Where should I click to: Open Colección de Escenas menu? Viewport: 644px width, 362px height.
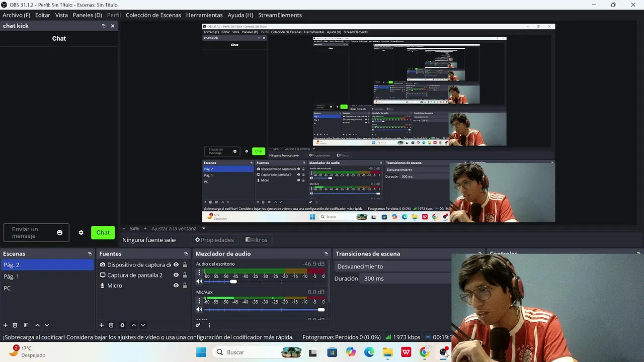tap(153, 15)
